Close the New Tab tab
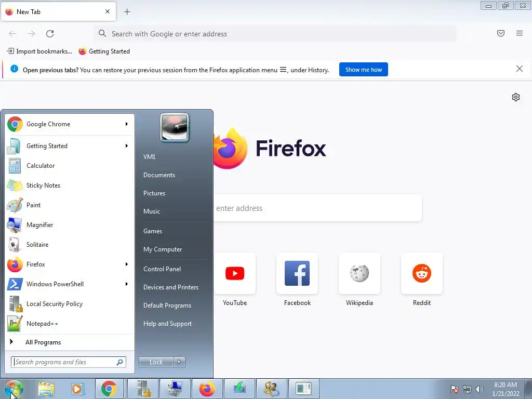The height and width of the screenshot is (399, 532). coord(108,11)
